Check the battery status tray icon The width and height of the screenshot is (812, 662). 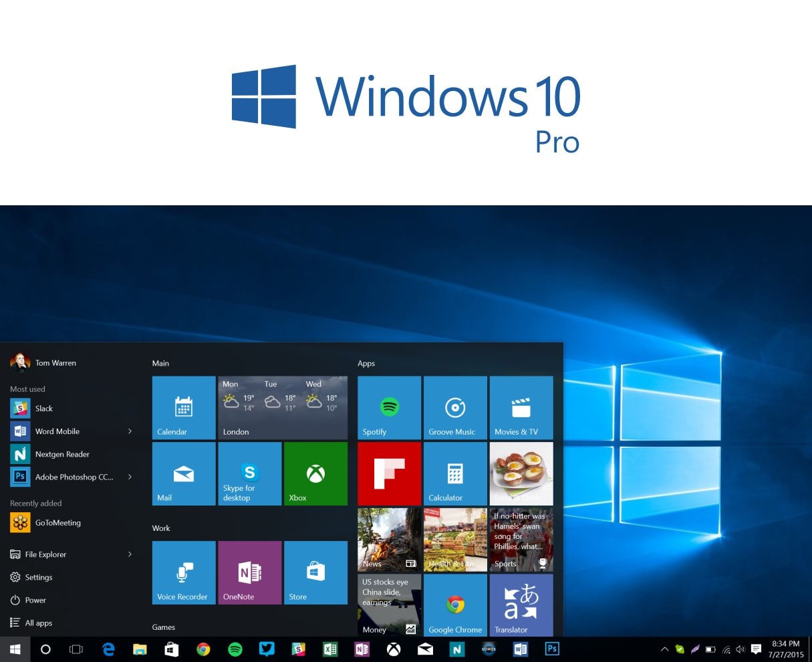point(710,649)
